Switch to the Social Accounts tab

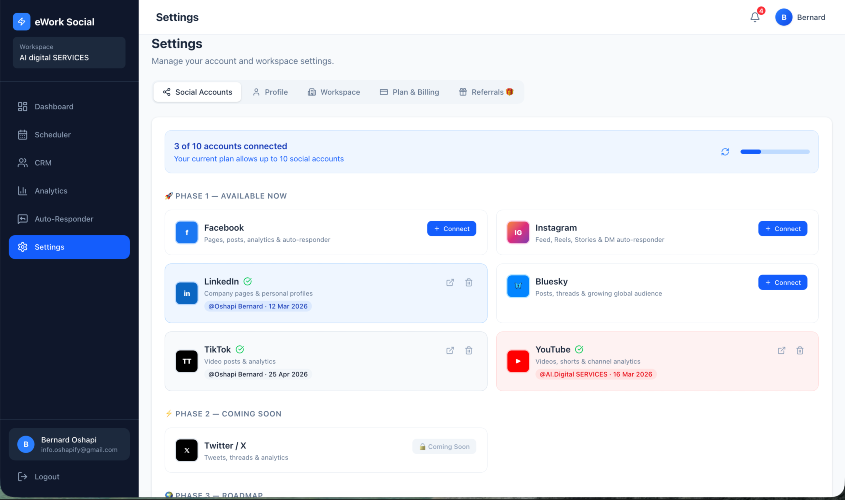(197, 92)
